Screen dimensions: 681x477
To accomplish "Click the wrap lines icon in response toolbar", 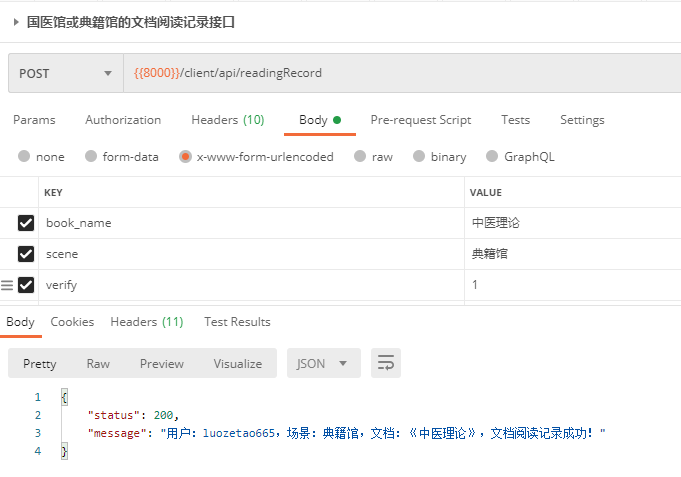I will point(386,363).
